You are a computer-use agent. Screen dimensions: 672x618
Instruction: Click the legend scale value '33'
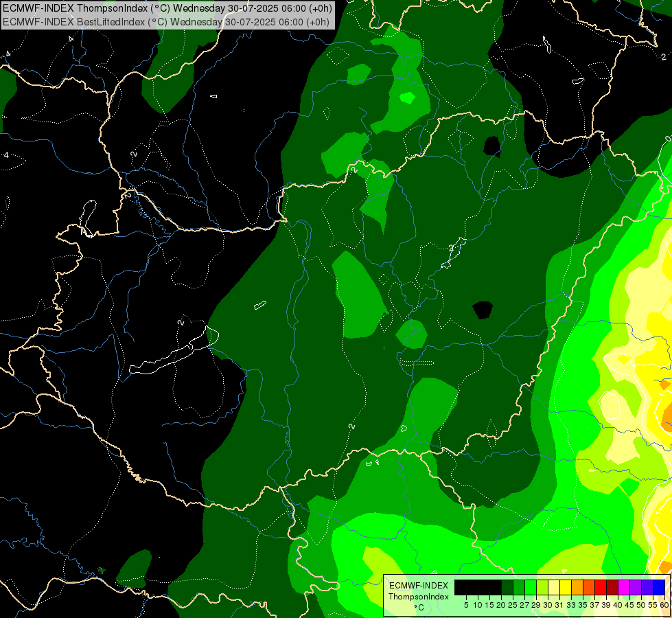[x=571, y=605]
